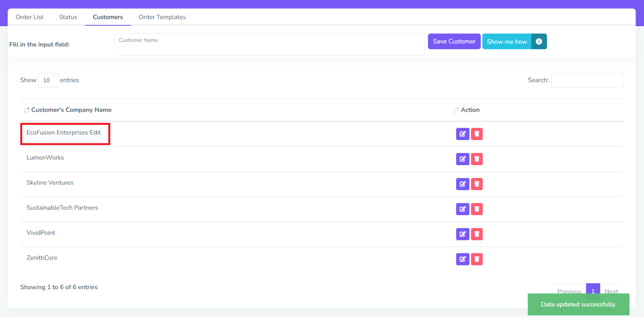This screenshot has width=644, height=317.
Task: Click the edit icon for EcoFusion Enterprises Edit
Action: coord(462,134)
